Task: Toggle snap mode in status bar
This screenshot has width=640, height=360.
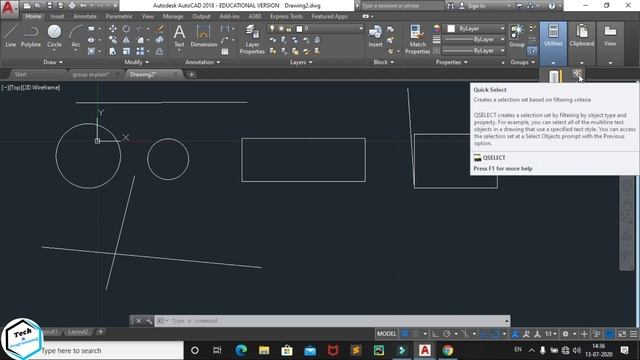Action: tap(416, 334)
